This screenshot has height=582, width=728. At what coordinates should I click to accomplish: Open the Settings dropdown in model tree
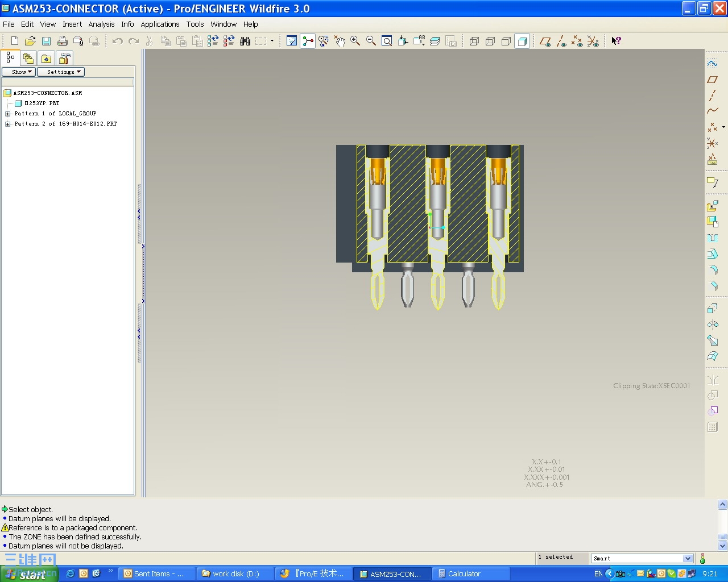pyautogui.click(x=61, y=72)
